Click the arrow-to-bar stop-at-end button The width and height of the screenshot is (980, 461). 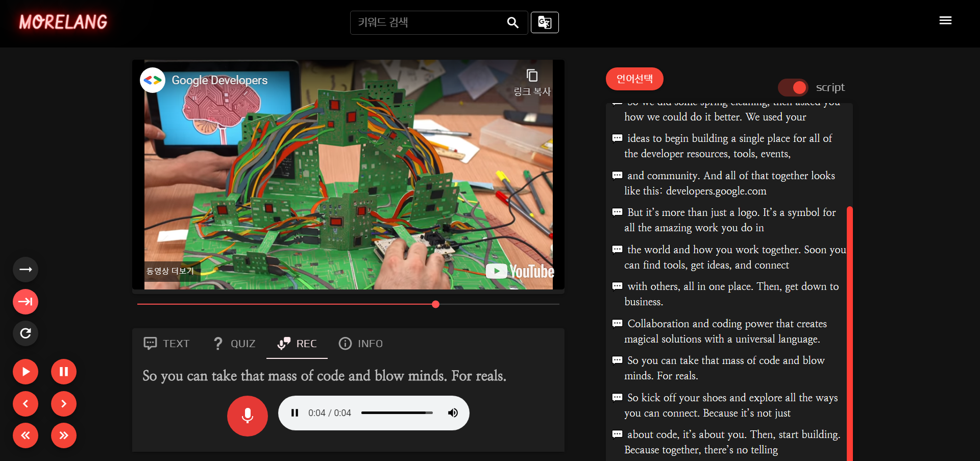click(26, 302)
